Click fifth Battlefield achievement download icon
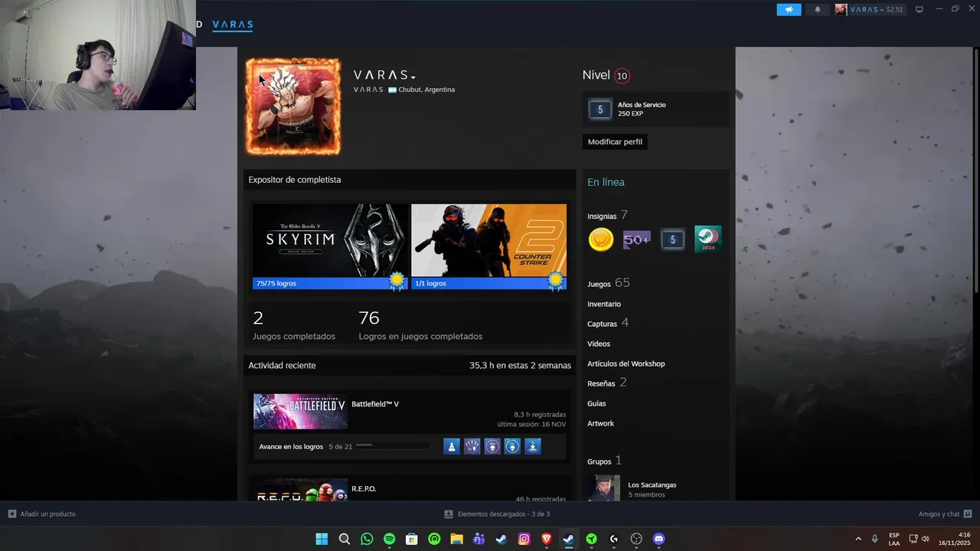The image size is (980, 551). (533, 446)
